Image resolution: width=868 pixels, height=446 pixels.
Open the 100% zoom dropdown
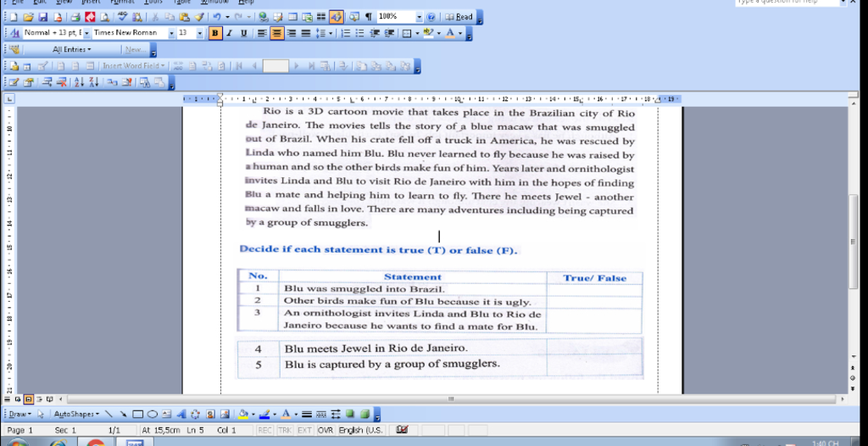[419, 17]
